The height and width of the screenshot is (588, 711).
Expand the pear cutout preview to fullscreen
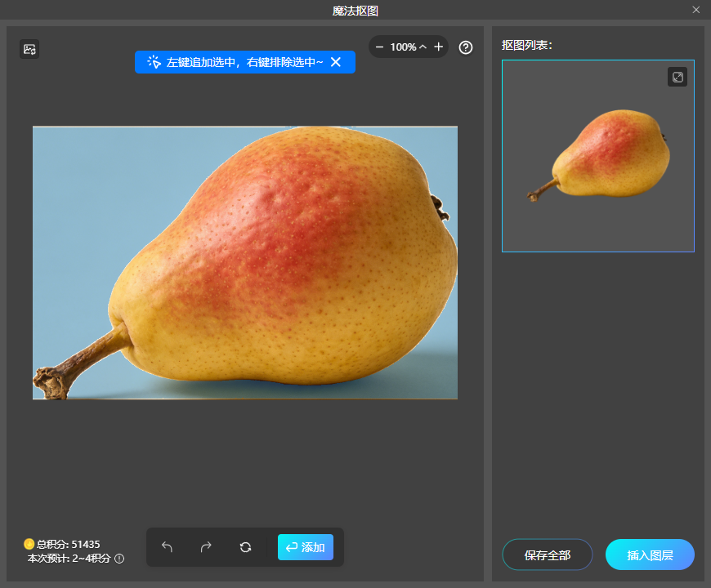pos(677,77)
